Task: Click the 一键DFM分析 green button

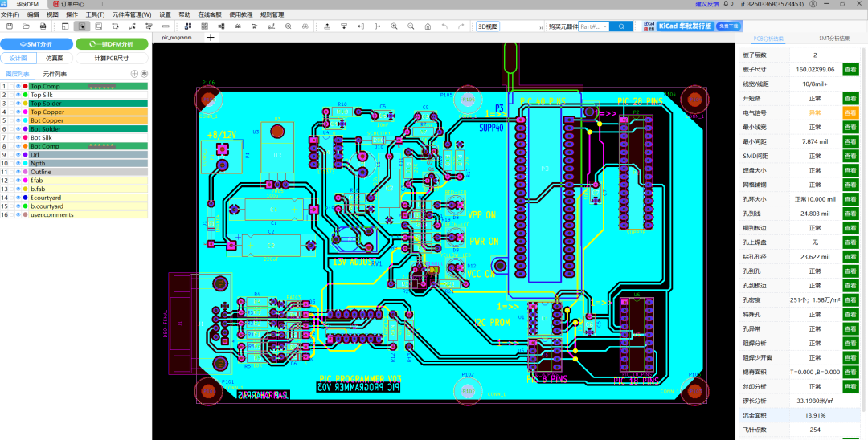Action: [x=112, y=44]
